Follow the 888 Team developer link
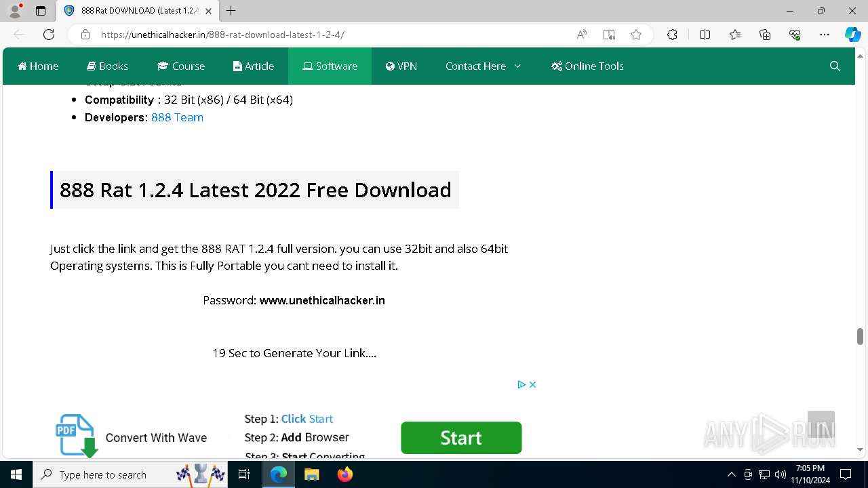Screen dimensions: 868x488 click(177, 117)
